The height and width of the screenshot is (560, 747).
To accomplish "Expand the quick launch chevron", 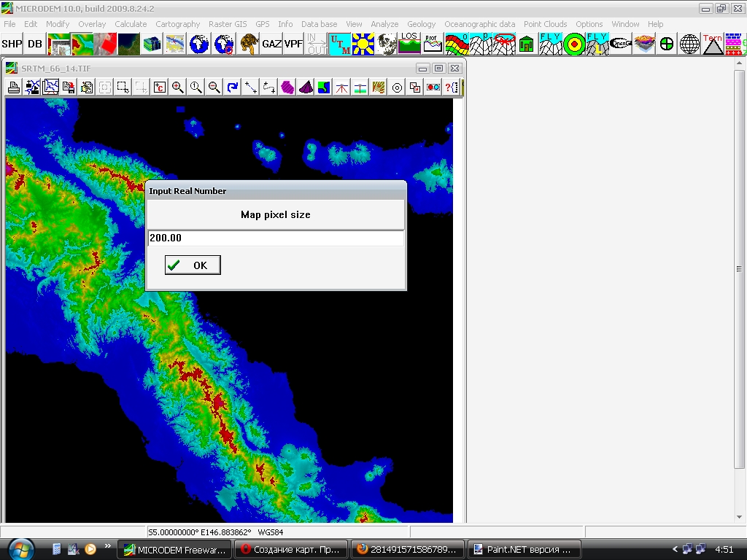I will point(108,546).
